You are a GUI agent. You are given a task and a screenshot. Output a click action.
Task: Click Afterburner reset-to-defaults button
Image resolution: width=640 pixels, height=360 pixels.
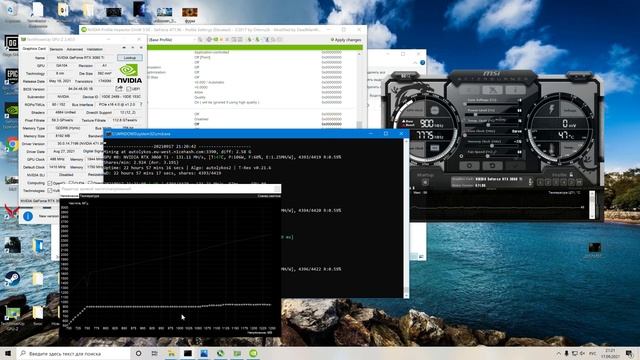click(x=492, y=166)
